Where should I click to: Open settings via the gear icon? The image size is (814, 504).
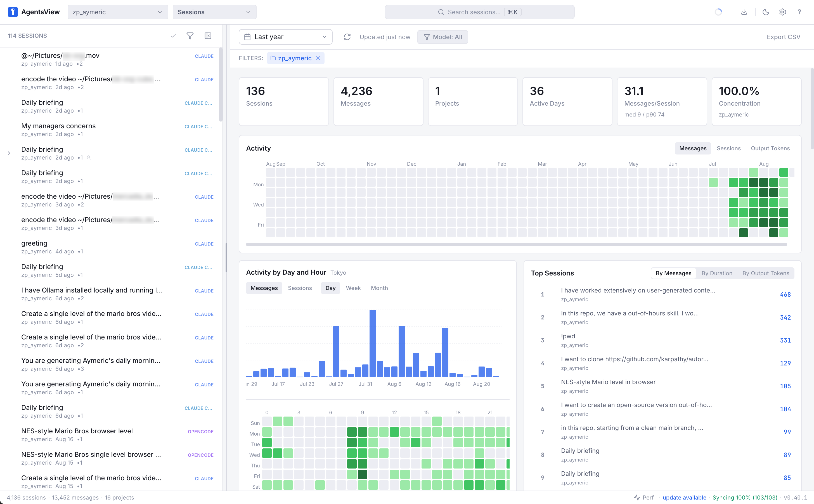[x=782, y=12]
